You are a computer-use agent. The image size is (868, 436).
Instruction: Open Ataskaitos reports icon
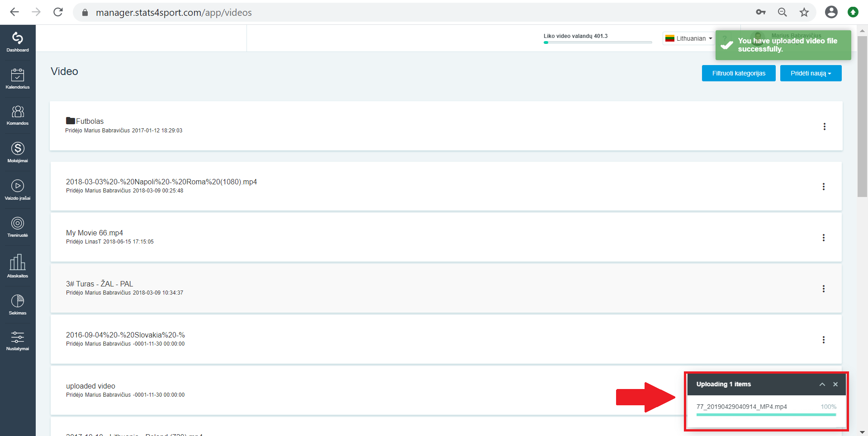click(x=18, y=266)
